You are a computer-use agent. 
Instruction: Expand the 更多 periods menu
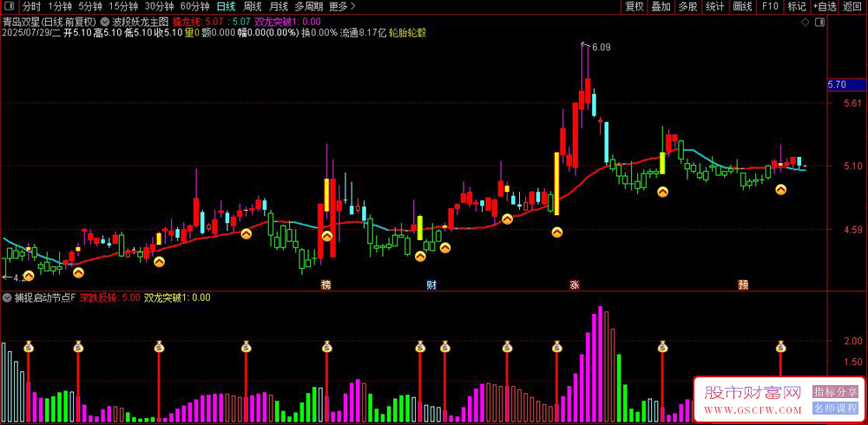342,7
